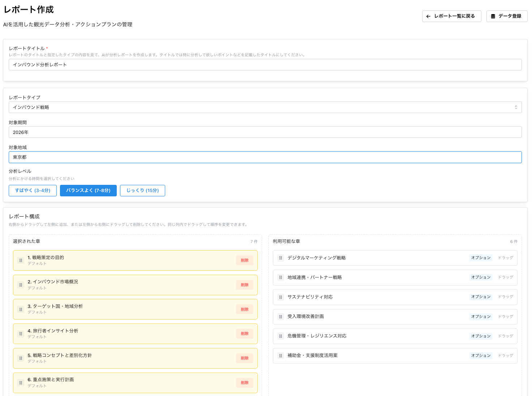This screenshot has height=396, width=532.
Task: Click the 対象期間 input field
Action: click(x=265, y=132)
